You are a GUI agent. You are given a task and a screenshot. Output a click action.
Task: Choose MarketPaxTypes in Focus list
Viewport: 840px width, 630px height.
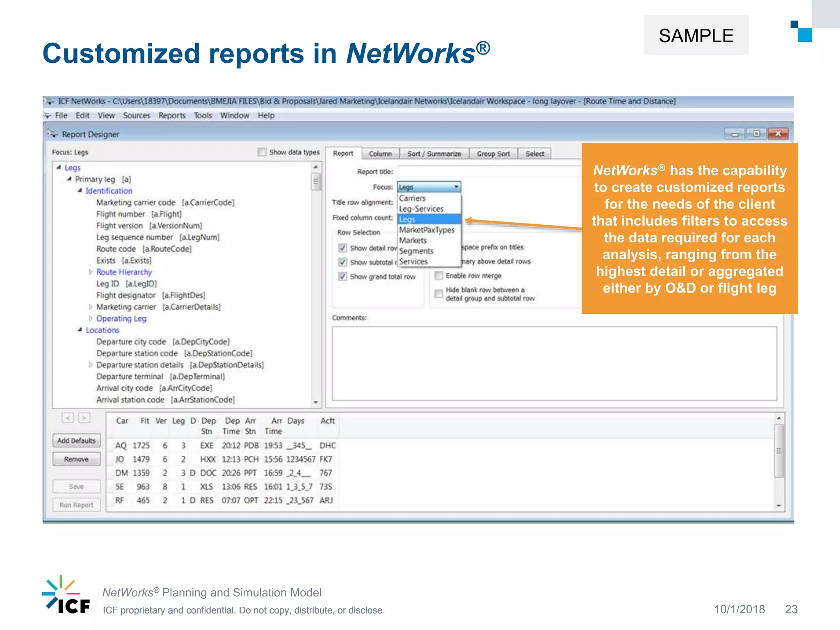(x=429, y=230)
